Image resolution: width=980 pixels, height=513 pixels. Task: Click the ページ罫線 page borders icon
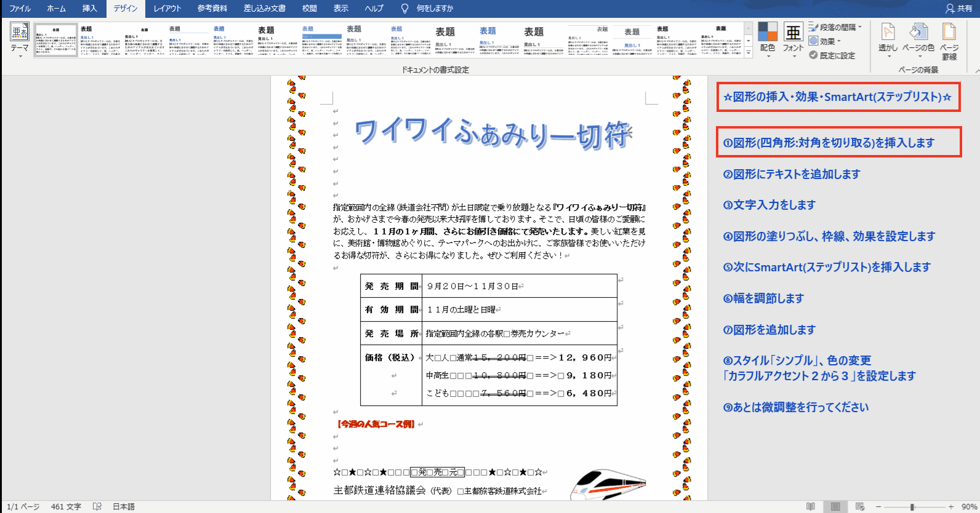click(x=949, y=39)
